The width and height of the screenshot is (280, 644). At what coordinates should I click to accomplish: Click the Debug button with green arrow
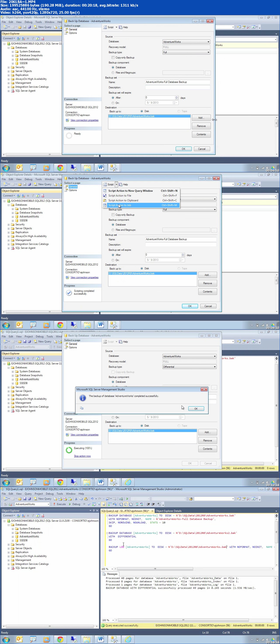point(74,504)
